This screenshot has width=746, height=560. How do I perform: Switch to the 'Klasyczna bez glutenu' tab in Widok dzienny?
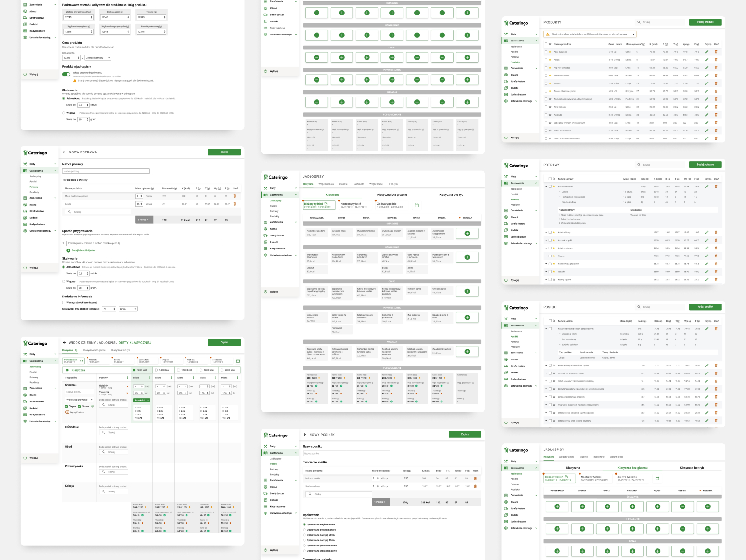(x=95, y=350)
